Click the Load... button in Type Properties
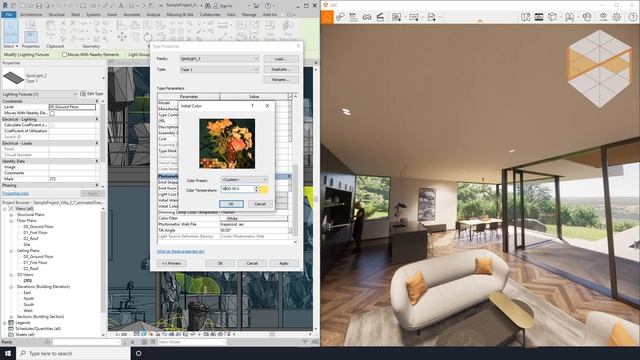640x360 pixels. pyautogui.click(x=280, y=59)
